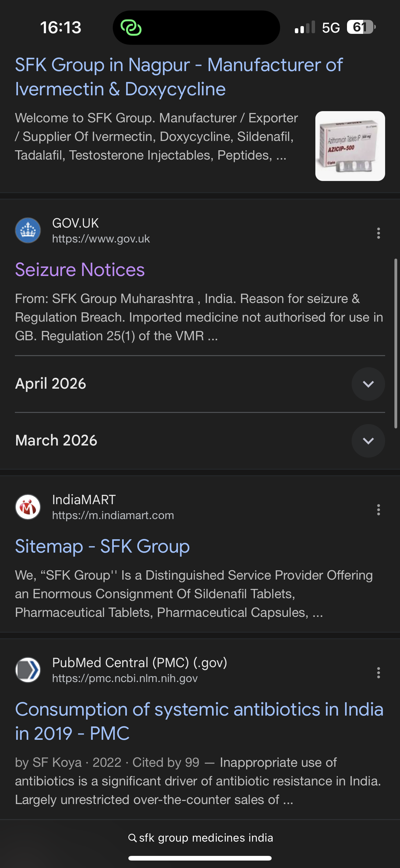Tap the page scrollbar on right edge
Screen dimensions: 400x868
pyautogui.click(x=396, y=343)
